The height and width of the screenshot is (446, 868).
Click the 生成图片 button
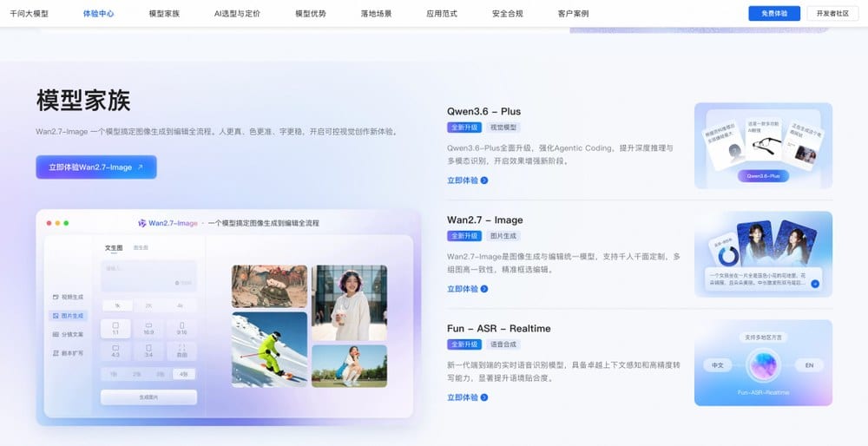(x=148, y=397)
